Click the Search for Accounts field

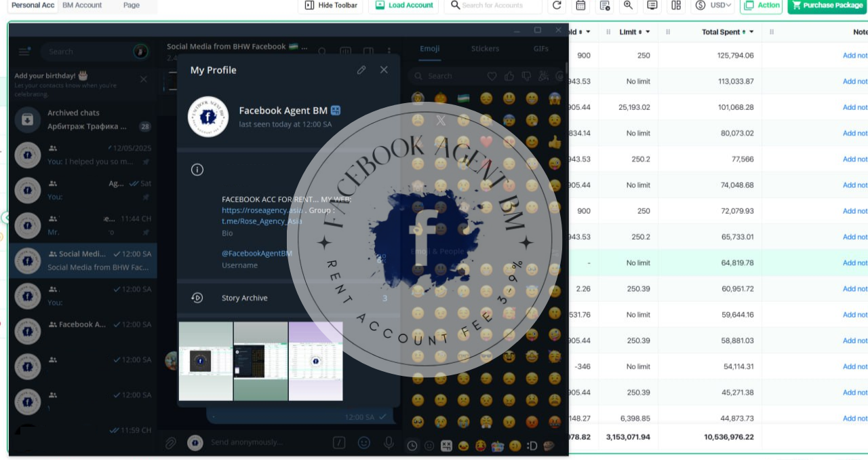click(493, 5)
